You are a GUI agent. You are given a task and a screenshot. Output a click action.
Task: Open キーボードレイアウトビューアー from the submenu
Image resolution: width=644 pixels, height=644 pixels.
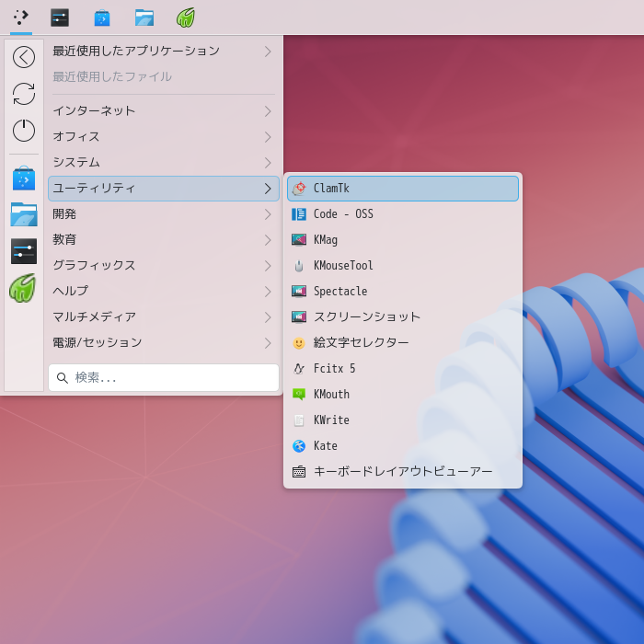(403, 471)
